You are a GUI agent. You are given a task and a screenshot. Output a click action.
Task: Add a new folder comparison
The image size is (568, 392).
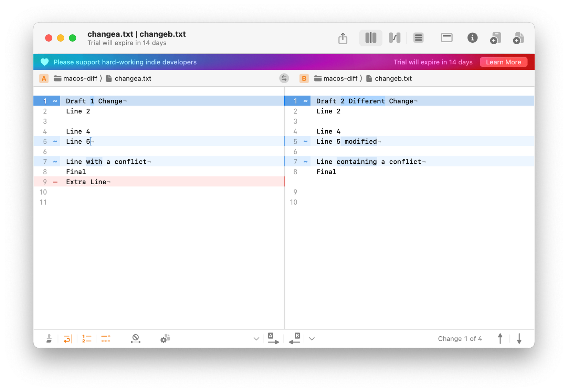[496, 38]
